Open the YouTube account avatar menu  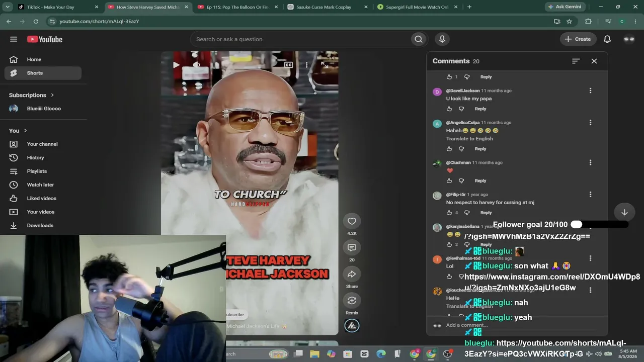click(629, 39)
